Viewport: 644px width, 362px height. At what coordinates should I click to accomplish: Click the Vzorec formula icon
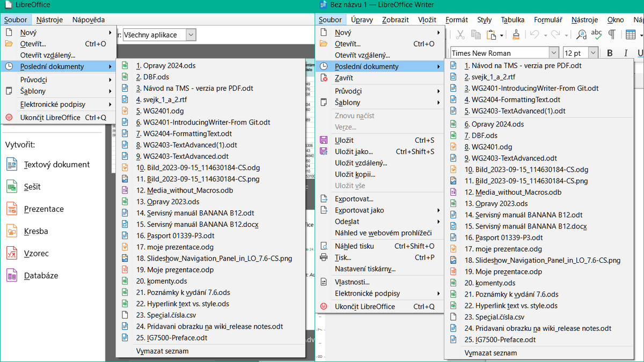click(12, 253)
